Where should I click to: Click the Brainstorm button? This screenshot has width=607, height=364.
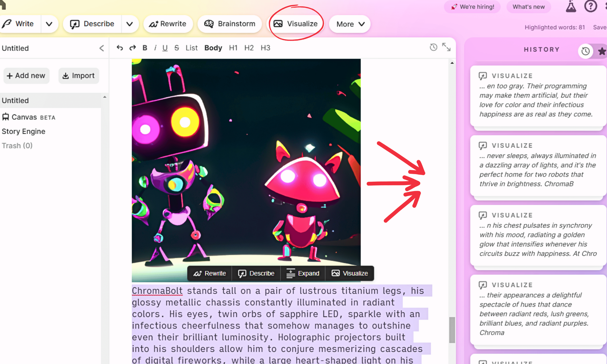230,24
